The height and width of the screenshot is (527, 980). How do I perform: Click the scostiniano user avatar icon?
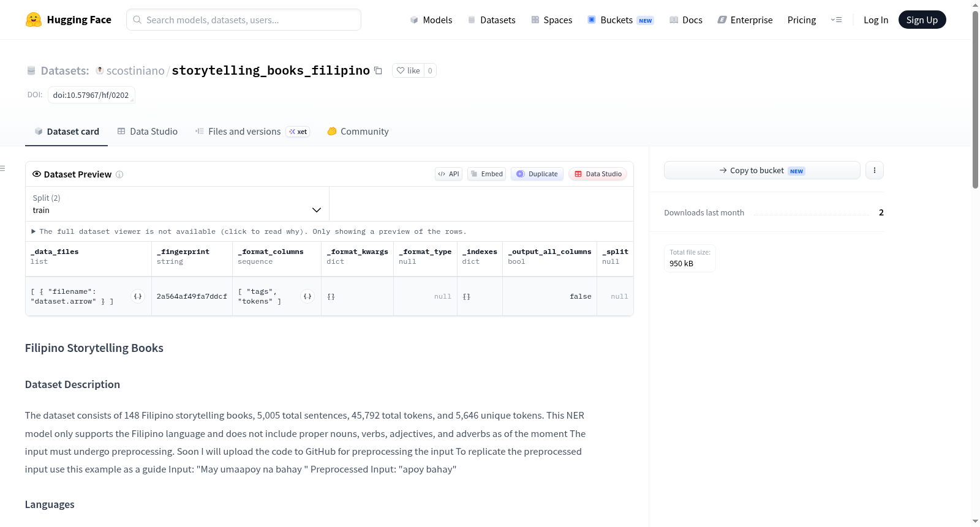click(x=99, y=70)
